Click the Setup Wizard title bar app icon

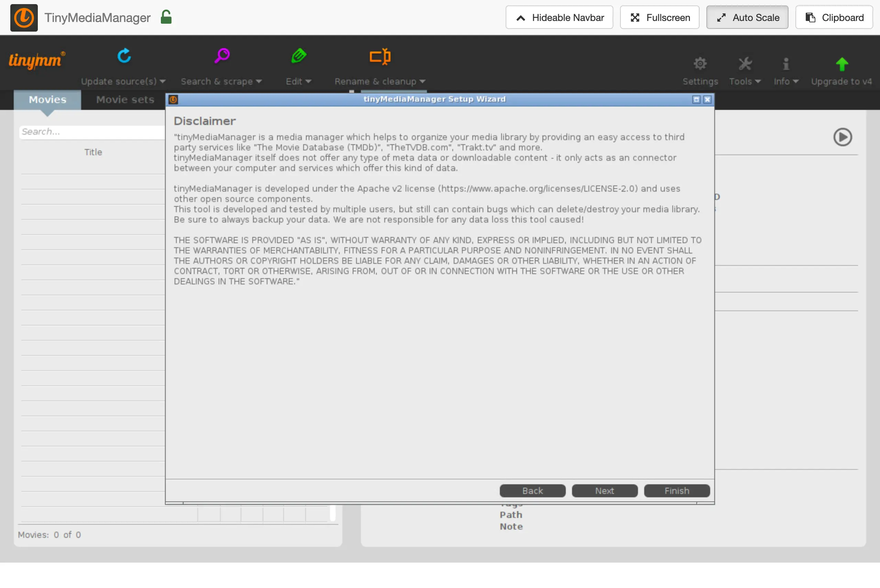tap(173, 99)
